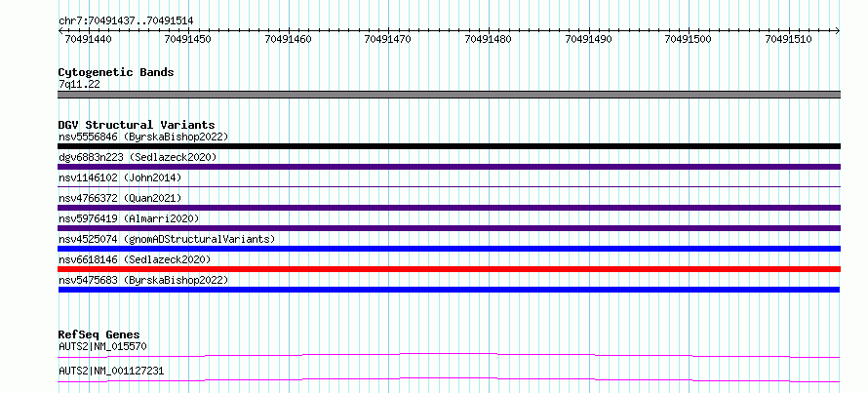Click the blue bar of nsv5475683
868x393 pixels.
(449, 290)
